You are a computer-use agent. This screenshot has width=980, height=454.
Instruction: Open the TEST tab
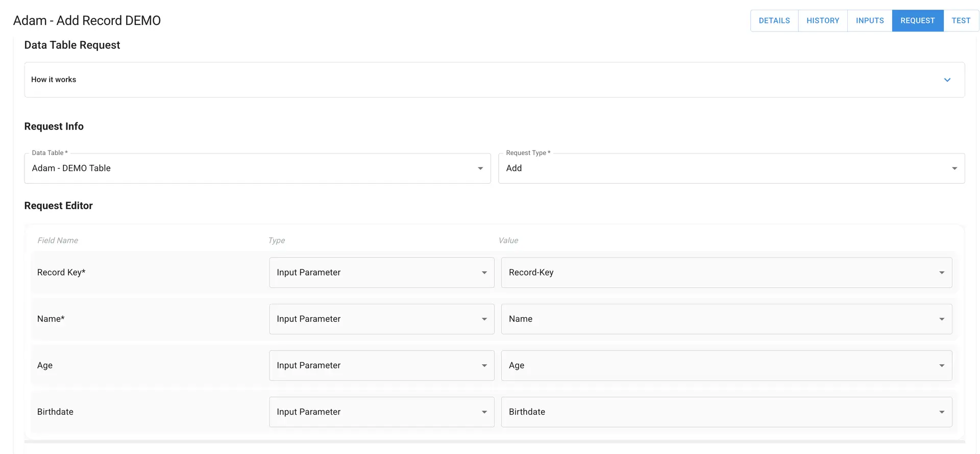click(x=961, y=21)
